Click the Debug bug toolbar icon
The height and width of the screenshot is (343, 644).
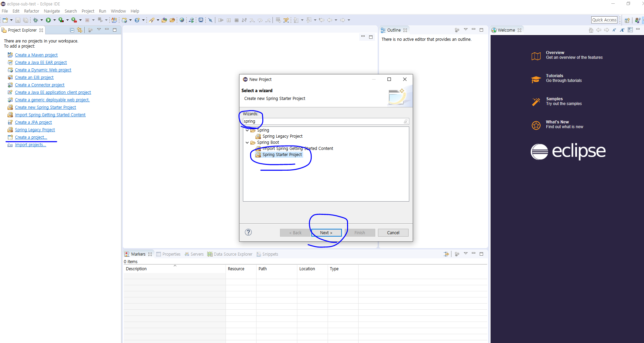pos(35,20)
